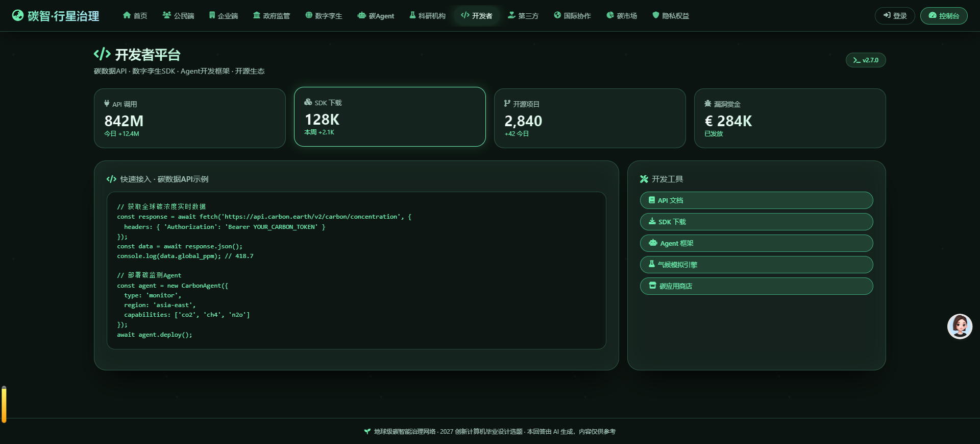980x444 pixels.
Task: Go to the 公民端 nav item
Action: [x=178, y=16]
